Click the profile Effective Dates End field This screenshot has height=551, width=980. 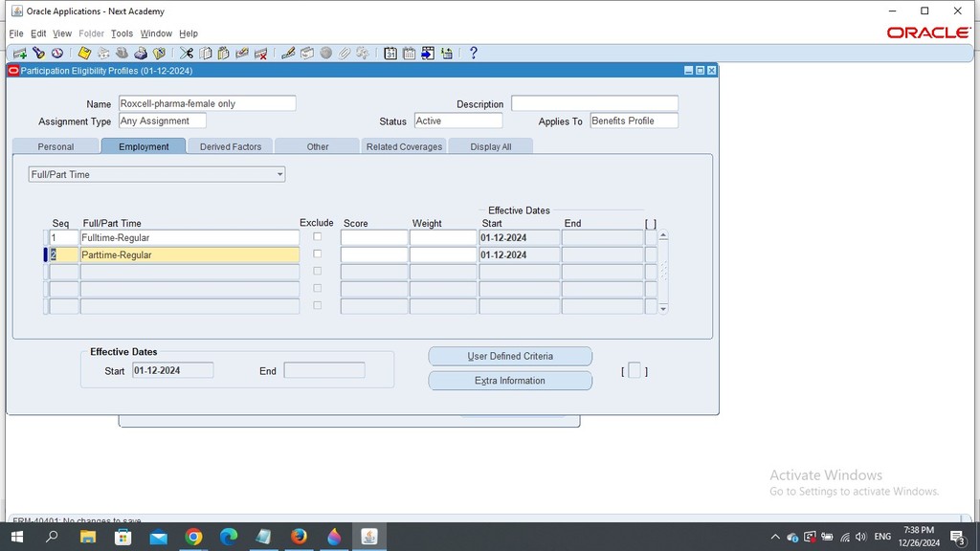[x=324, y=370]
